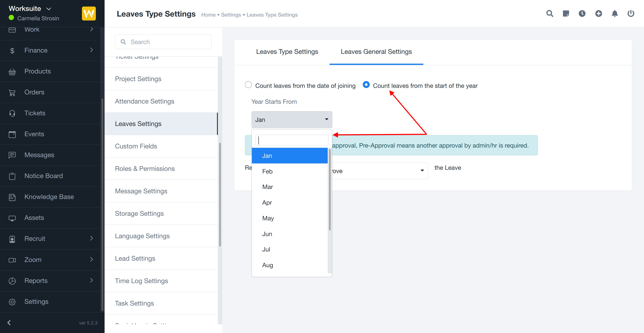Open Attendance Settings in settings menu

click(x=144, y=101)
